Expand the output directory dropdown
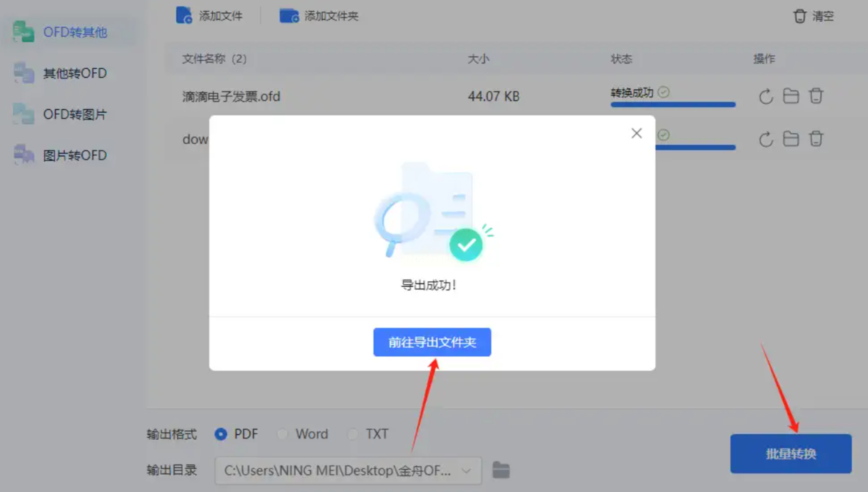 (467, 471)
